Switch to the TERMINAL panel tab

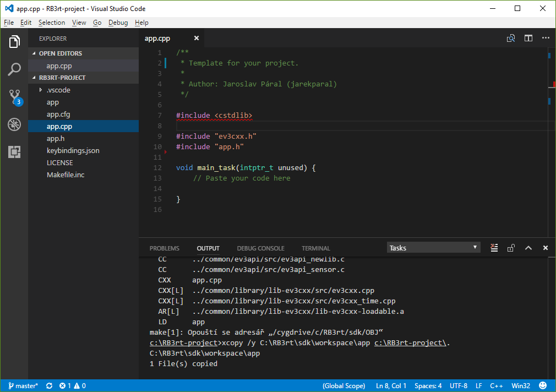pyautogui.click(x=315, y=248)
